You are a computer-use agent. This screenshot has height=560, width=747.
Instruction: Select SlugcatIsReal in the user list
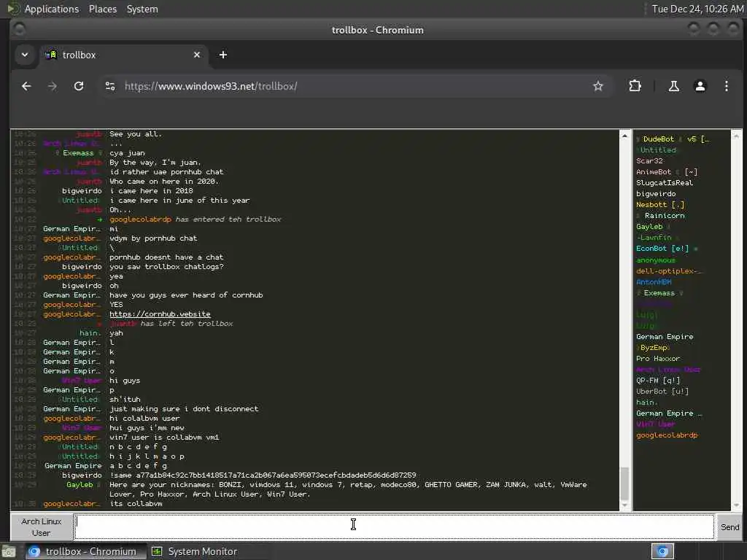tap(665, 183)
